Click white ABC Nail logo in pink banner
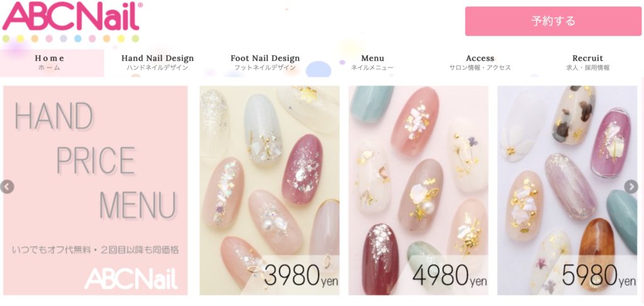This screenshot has height=306, width=644. point(131,279)
